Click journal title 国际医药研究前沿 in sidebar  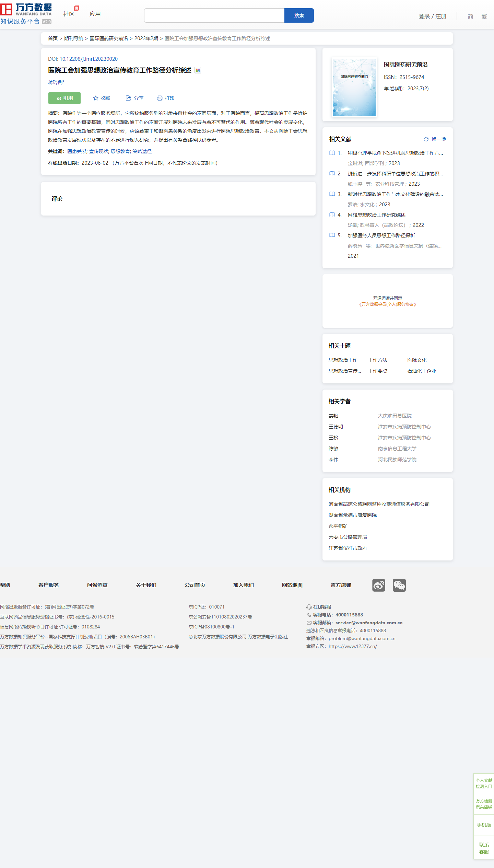pos(406,65)
